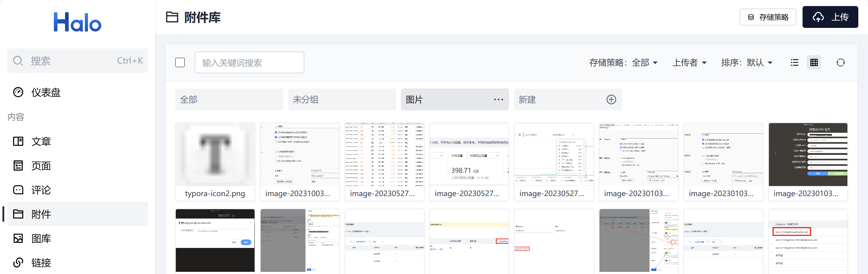Switch to list view icon
This screenshot has width=868, height=274.
795,63
